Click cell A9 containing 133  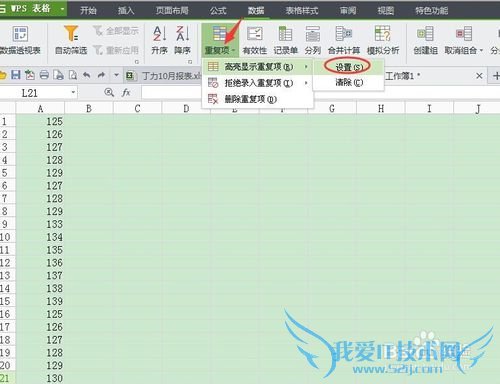(x=40, y=224)
